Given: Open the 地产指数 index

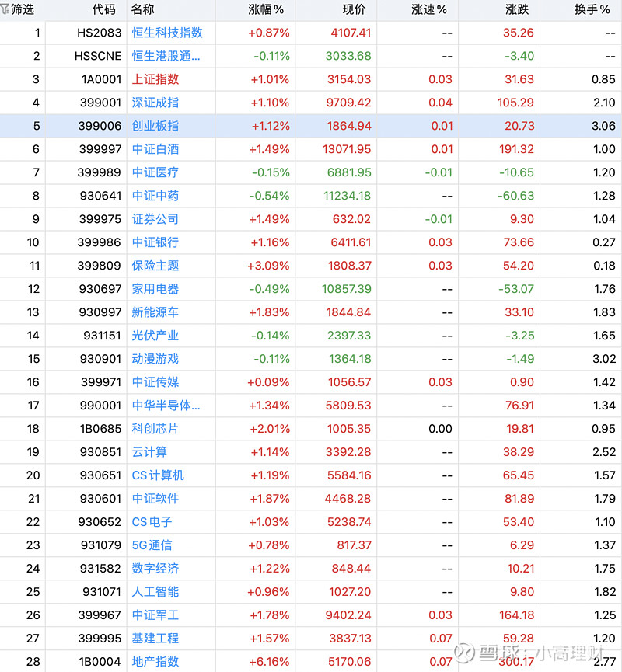Looking at the screenshot, I should pyautogui.click(x=155, y=661).
